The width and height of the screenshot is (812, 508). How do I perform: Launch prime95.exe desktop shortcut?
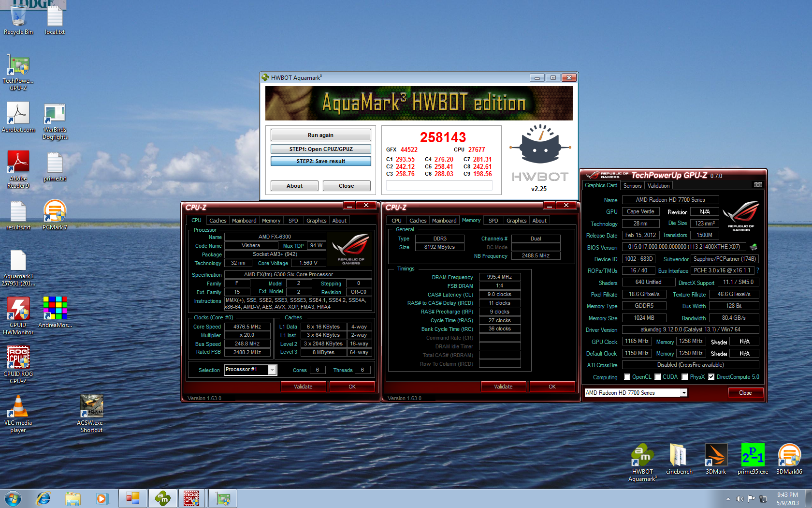pos(753,459)
